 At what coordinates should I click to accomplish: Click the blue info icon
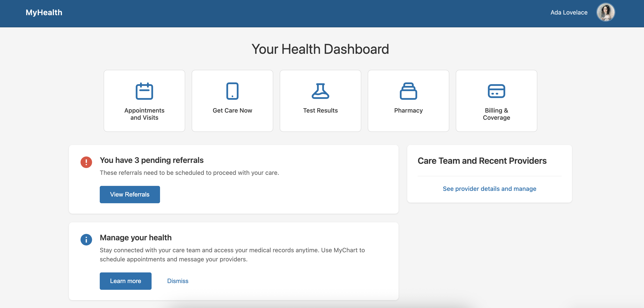click(86, 240)
